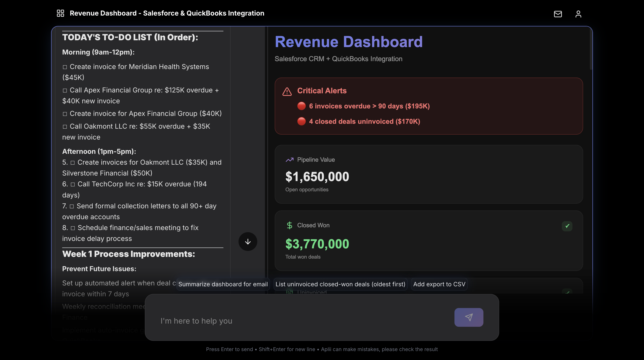The image size is (644, 360).
Task: Click the Pipeline Value trend-line icon
Action: click(x=289, y=160)
